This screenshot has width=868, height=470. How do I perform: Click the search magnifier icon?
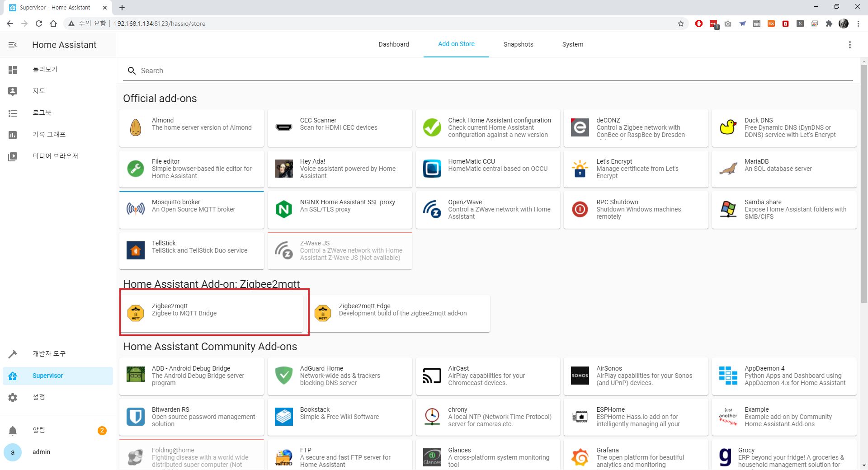(132, 71)
